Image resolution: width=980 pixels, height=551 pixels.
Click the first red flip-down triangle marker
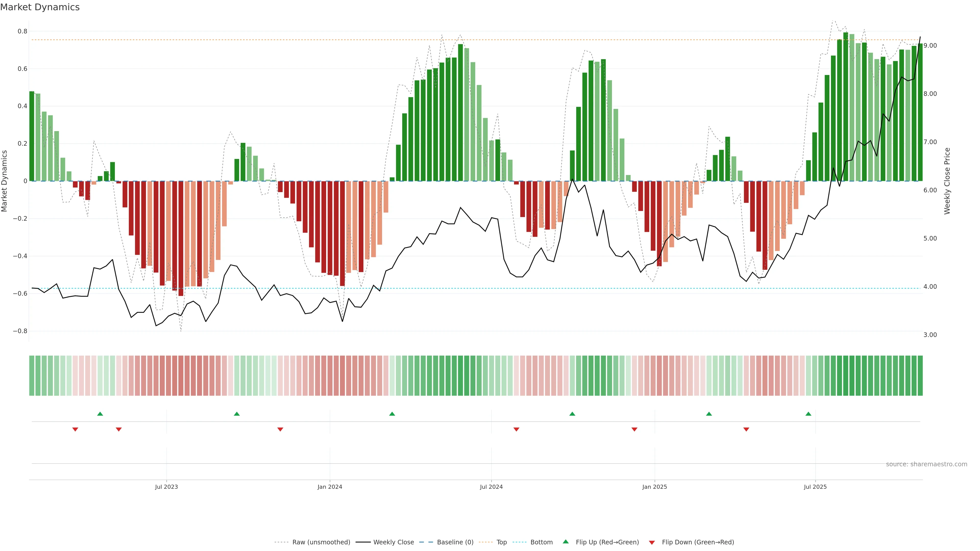tap(75, 429)
